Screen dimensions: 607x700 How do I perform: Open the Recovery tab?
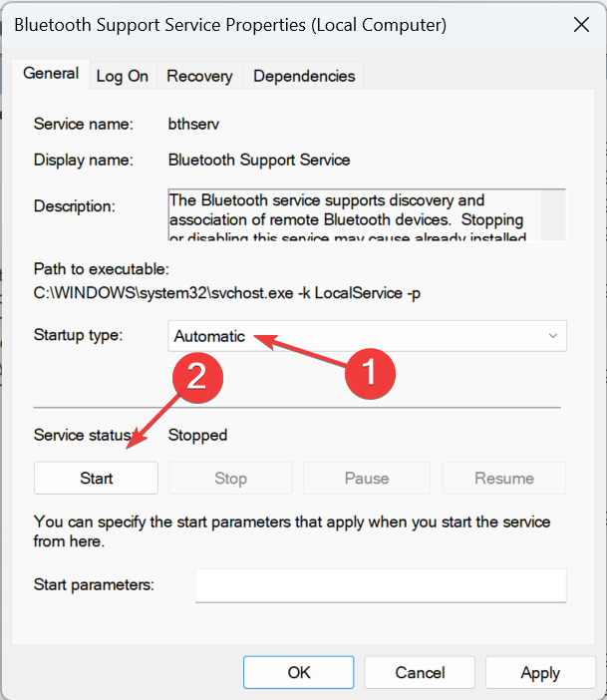(x=199, y=76)
